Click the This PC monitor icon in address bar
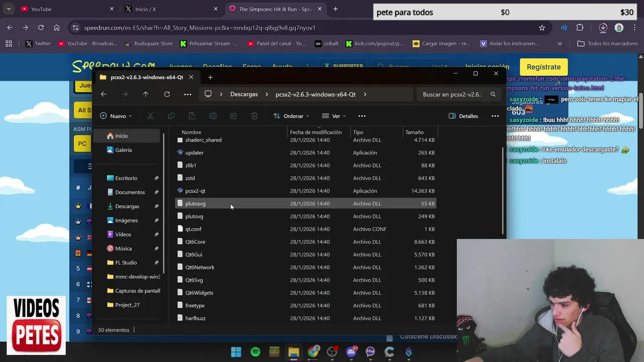 click(x=208, y=94)
